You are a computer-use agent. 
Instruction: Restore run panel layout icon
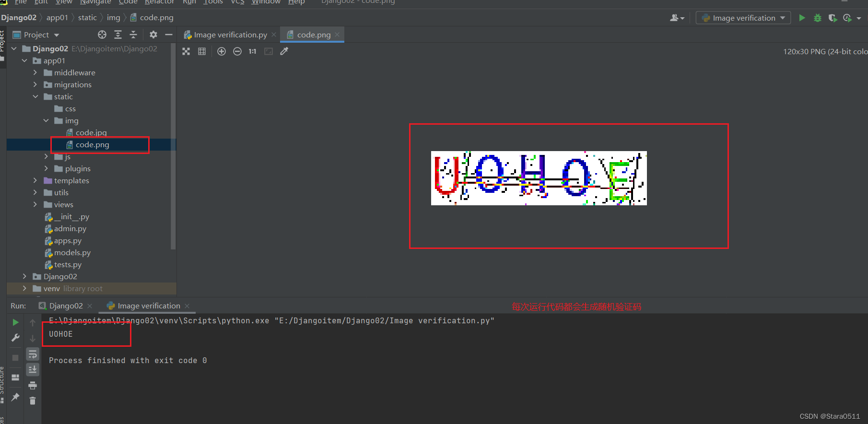coord(15,377)
